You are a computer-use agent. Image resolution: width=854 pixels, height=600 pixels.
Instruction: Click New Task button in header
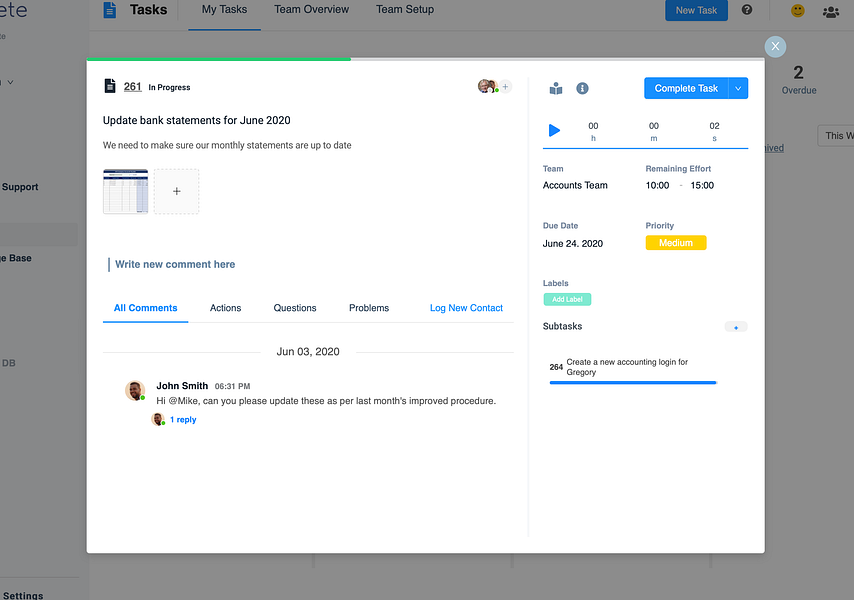(696, 10)
